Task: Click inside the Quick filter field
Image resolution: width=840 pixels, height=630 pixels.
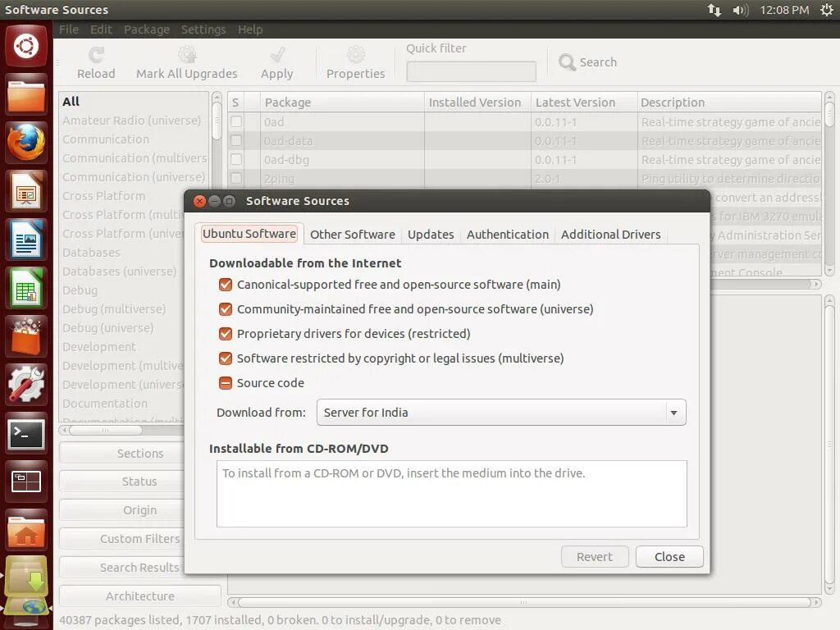Action: [x=470, y=71]
